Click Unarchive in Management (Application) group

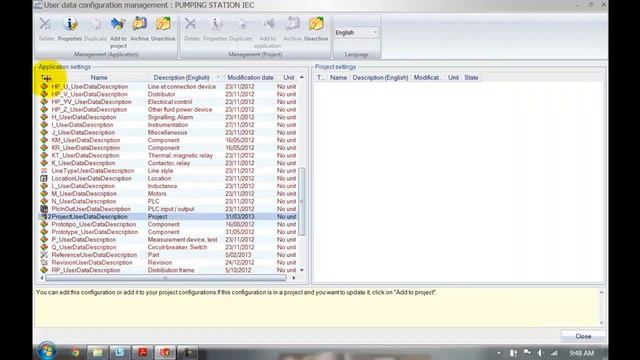(x=163, y=29)
